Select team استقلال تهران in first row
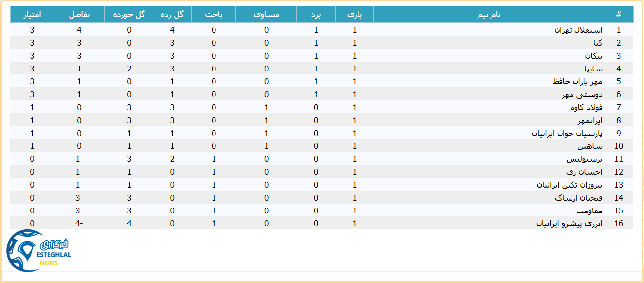This screenshot has width=644, height=283. [x=578, y=30]
